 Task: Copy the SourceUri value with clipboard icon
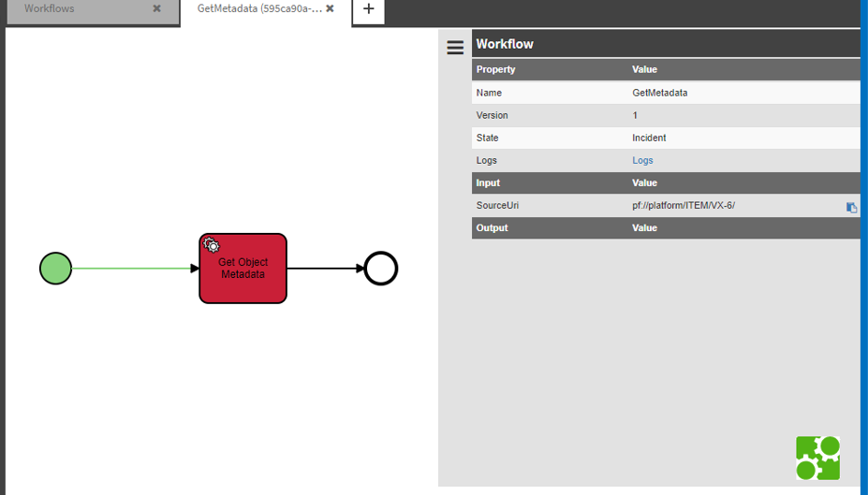click(851, 207)
